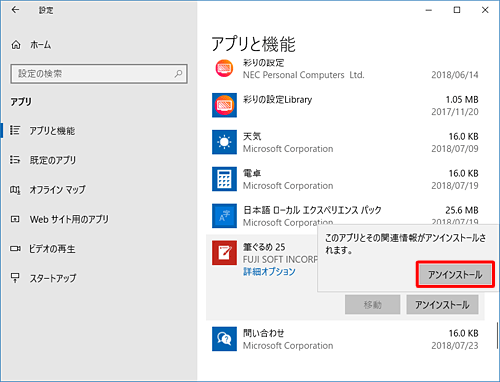Click FUJI SOFT publisher text
The height and width of the screenshot is (382, 500).
(280, 259)
